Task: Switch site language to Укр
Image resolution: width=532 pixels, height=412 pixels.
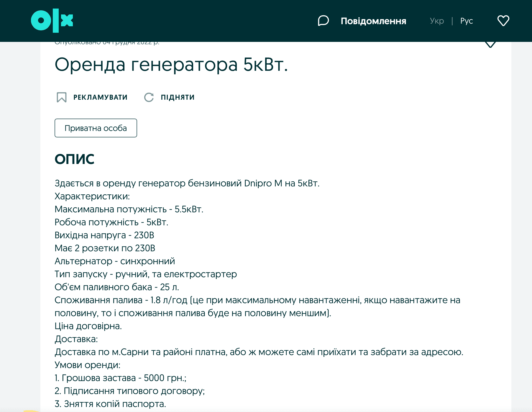Action: pyautogui.click(x=437, y=21)
